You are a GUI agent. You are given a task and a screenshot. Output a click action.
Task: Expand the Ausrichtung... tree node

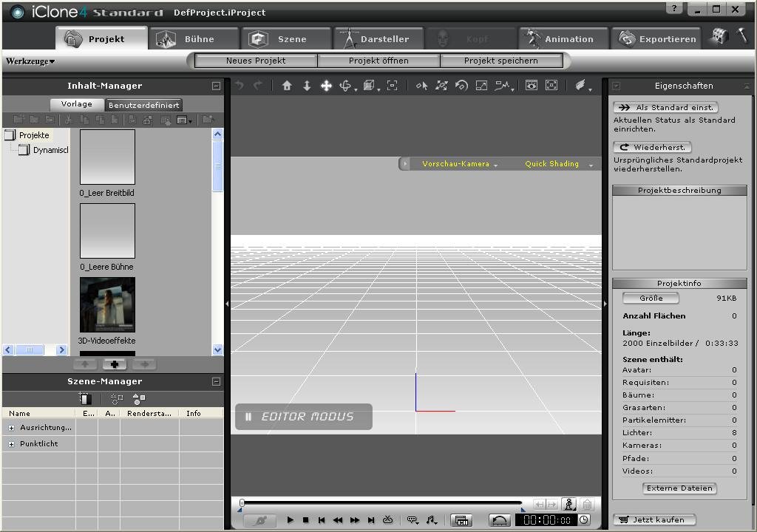tap(12, 428)
